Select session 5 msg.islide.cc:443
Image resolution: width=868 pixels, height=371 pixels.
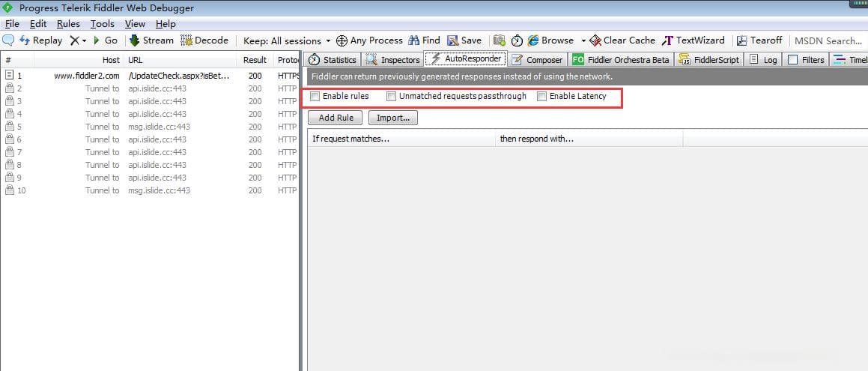coord(150,127)
